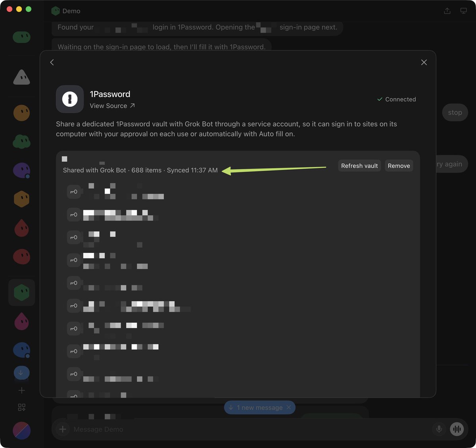Open the red round bot in sidebar

[x=21, y=257]
